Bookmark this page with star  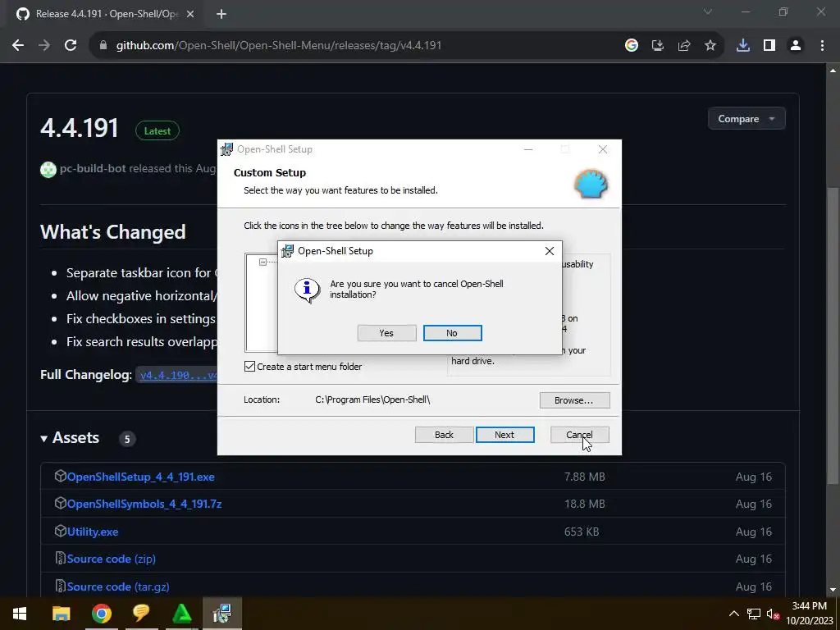point(710,46)
